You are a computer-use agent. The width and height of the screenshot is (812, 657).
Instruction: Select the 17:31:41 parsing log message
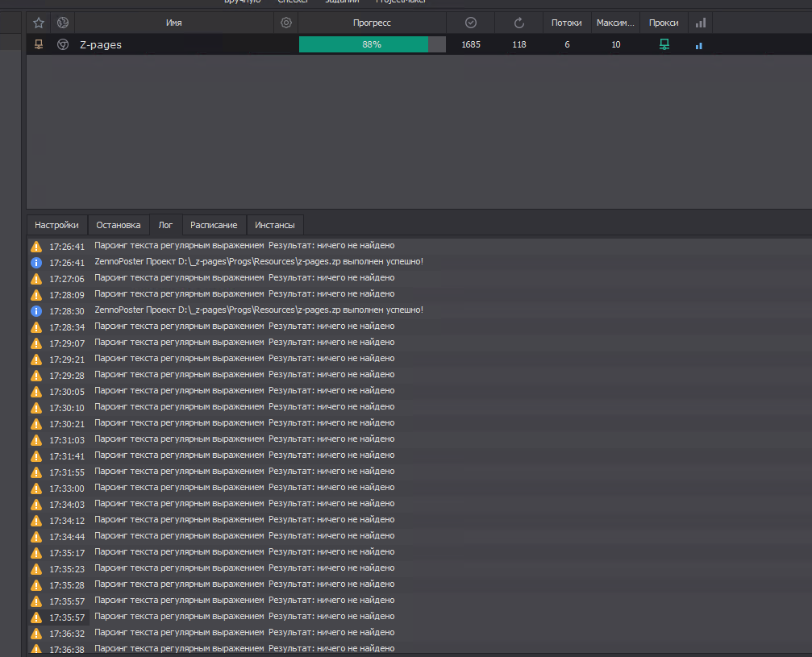(x=244, y=455)
